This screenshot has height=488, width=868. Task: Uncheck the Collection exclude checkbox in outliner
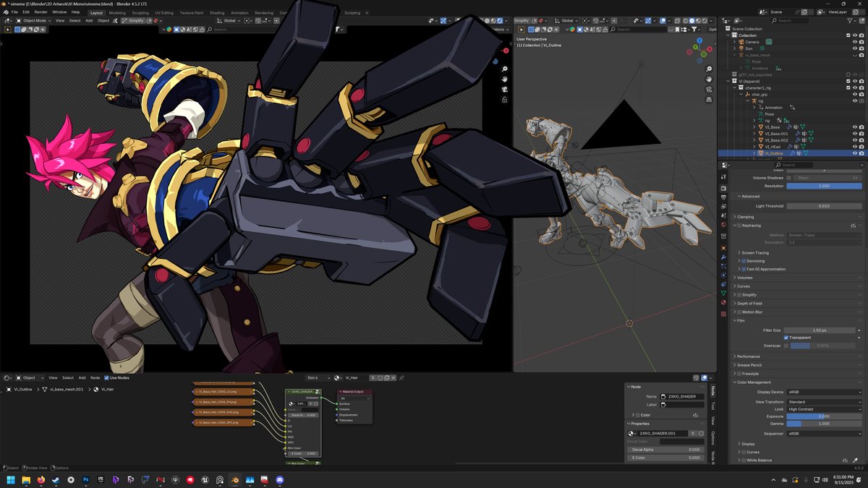click(x=848, y=35)
